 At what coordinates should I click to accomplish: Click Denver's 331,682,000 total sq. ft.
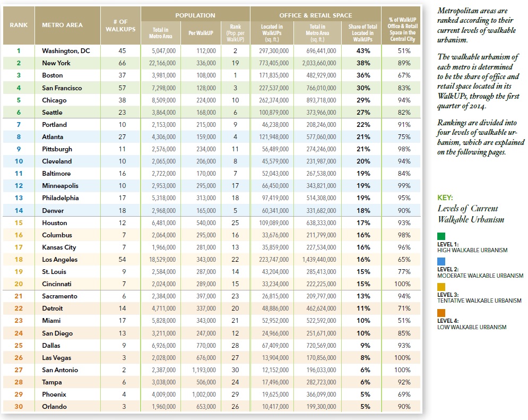(x=321, y=210)
